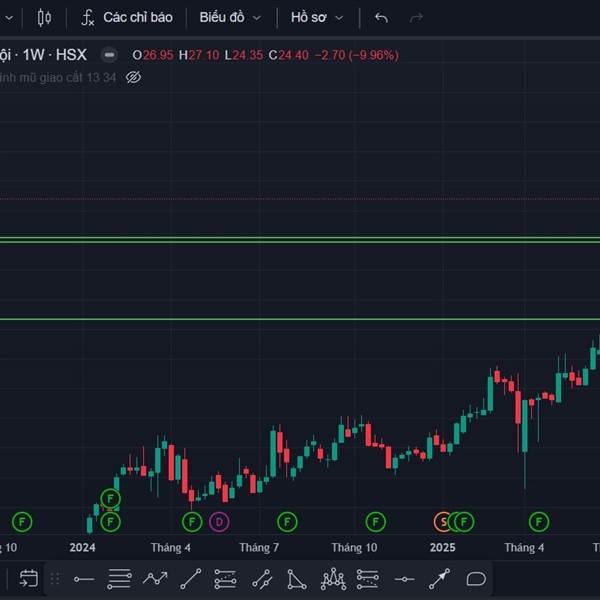Screen dimensions: 600x600
Task: Click the purple D dividend marker
Action: coord(219,521)
